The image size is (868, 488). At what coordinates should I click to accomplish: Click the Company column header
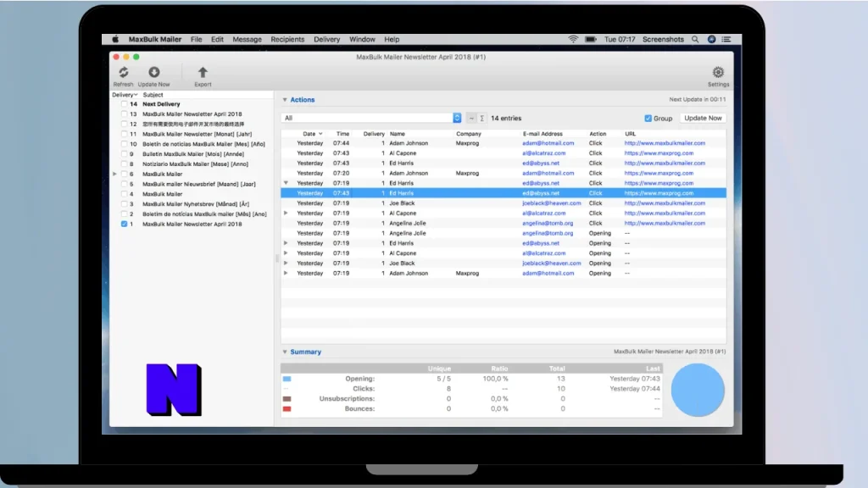tap(468, 134)
